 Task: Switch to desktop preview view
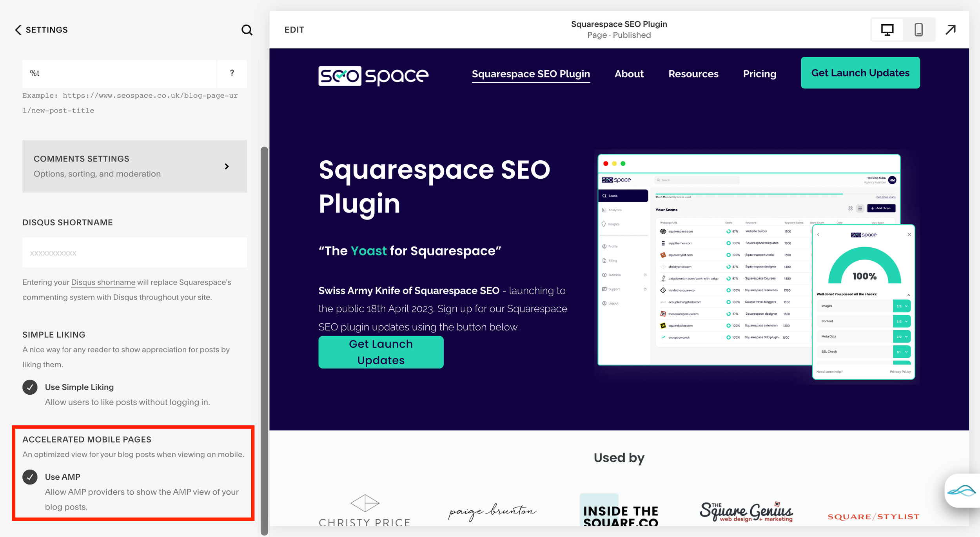(x=887, y=30)
